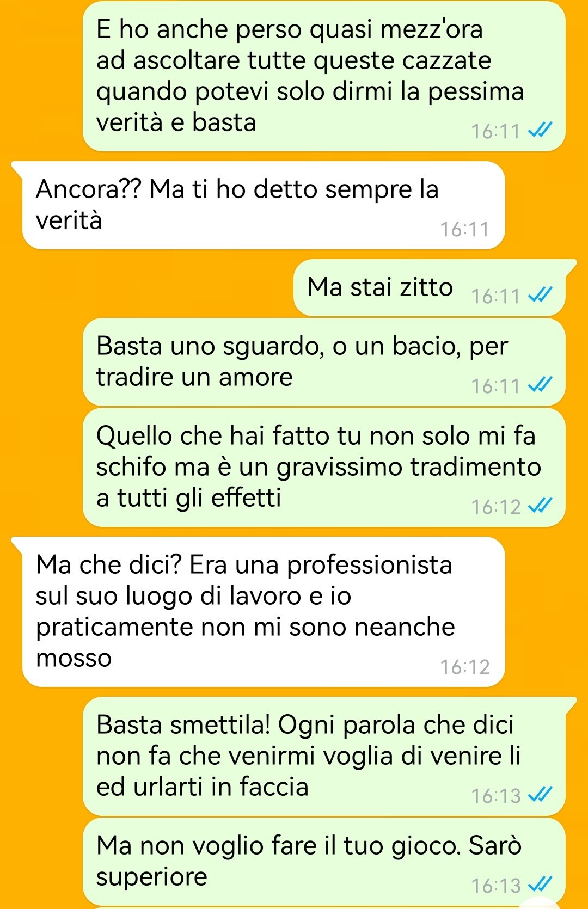Tap the read ticks beside "superiore" message
The width and height of the screenshot is (588, 909).
click(x=541, y=885)
